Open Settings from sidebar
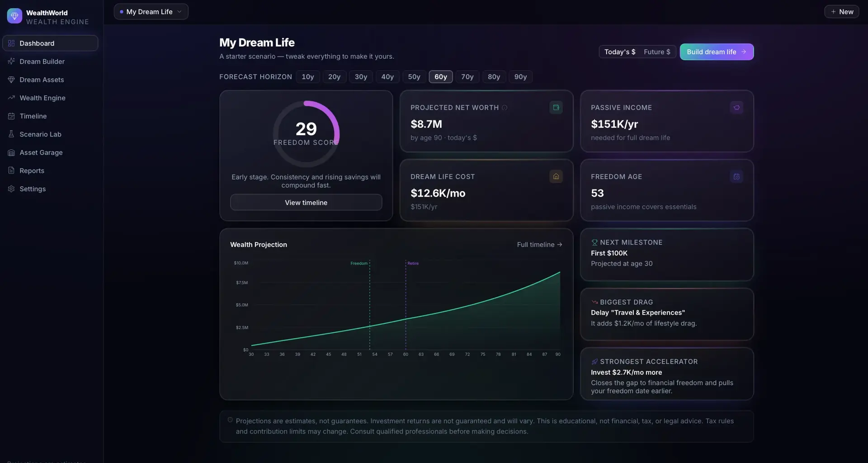This screenshot has width=868, height=463. coord(50,189)
